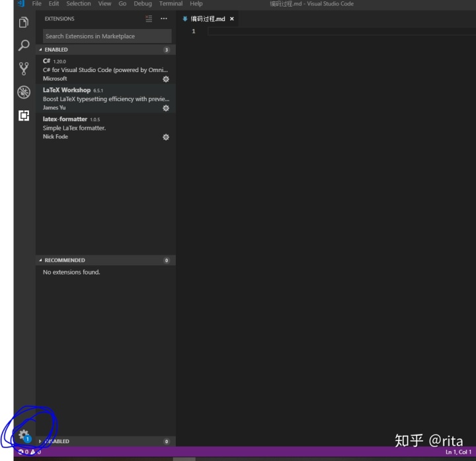Select the latex-formatter extension entry
Viewport: 476px width, 461px height.
tap(106, 128)
